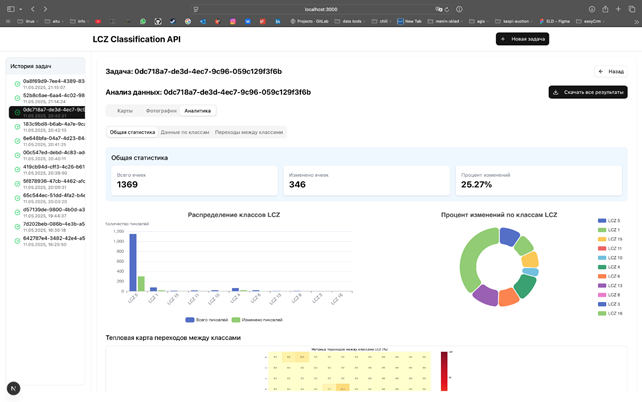Click the 'Новая задача' button
The height and width of the screenshot is (402, 642).
[x=522, y=39]
